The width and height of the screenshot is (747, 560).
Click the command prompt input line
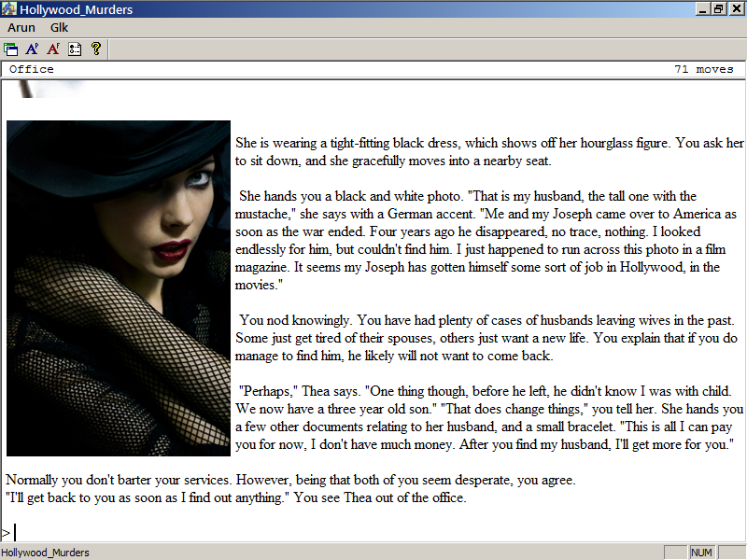click(x=373, y=532)
